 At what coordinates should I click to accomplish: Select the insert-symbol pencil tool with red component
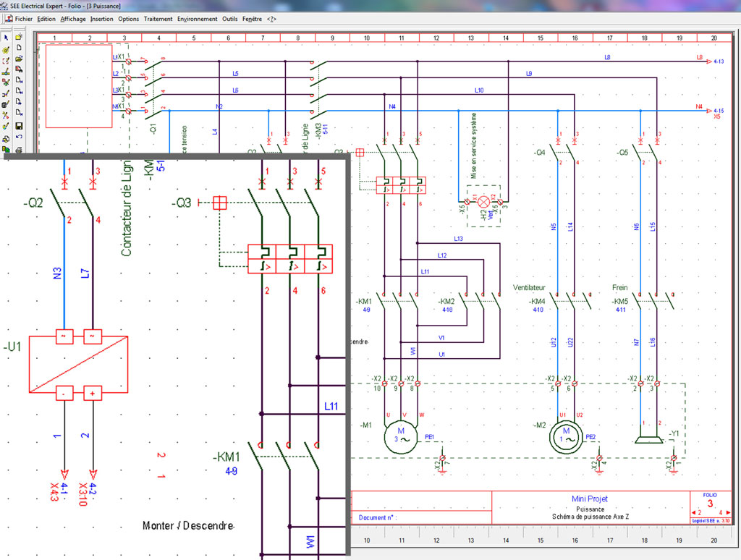tap(6, 82)
